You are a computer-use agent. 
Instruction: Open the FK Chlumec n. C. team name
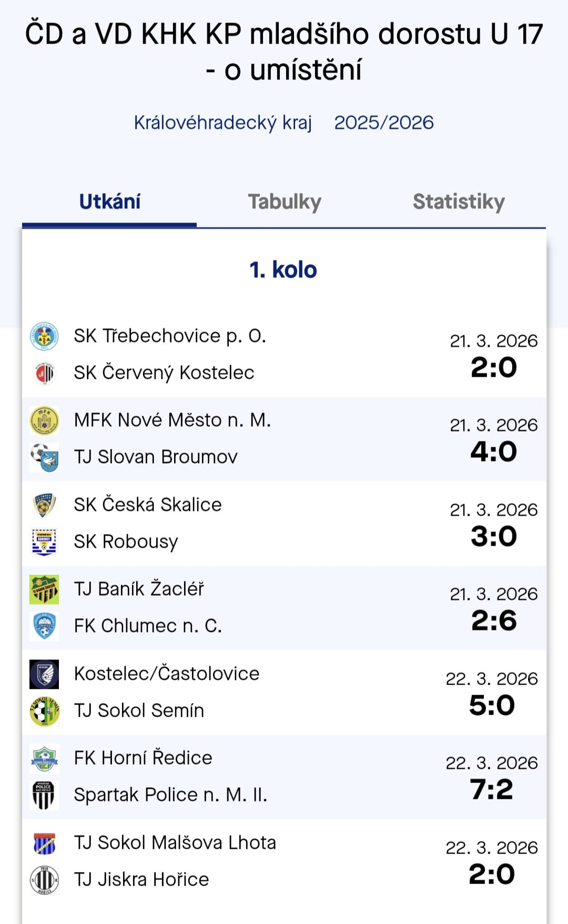pyautogui.click(x=148, y=626)
